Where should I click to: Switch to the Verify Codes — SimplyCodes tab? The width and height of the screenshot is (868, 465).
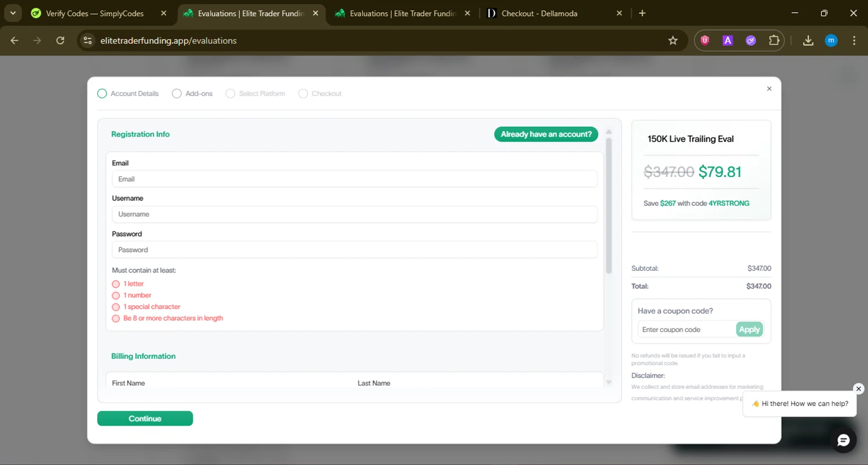point(94,13)
